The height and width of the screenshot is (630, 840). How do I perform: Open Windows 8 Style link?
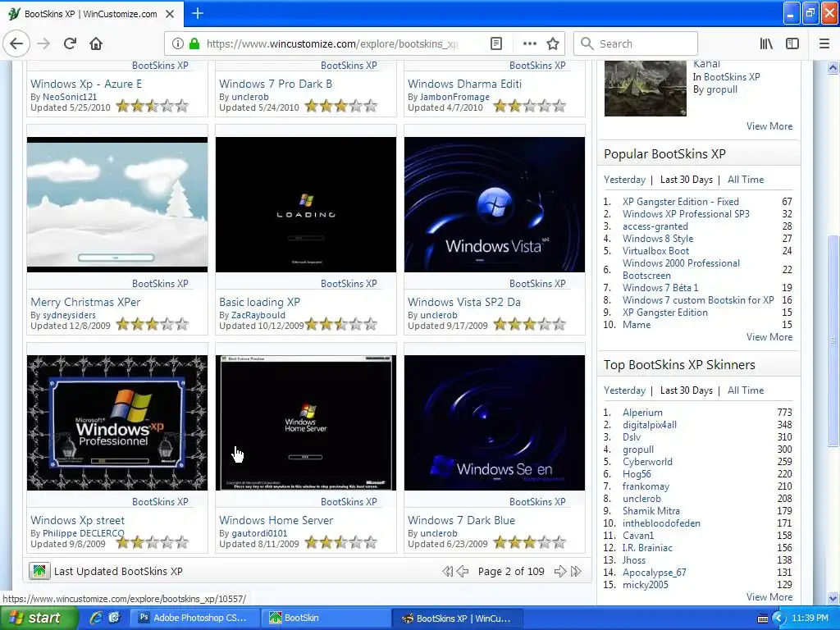pyautogui.click(x=658, y=239)
